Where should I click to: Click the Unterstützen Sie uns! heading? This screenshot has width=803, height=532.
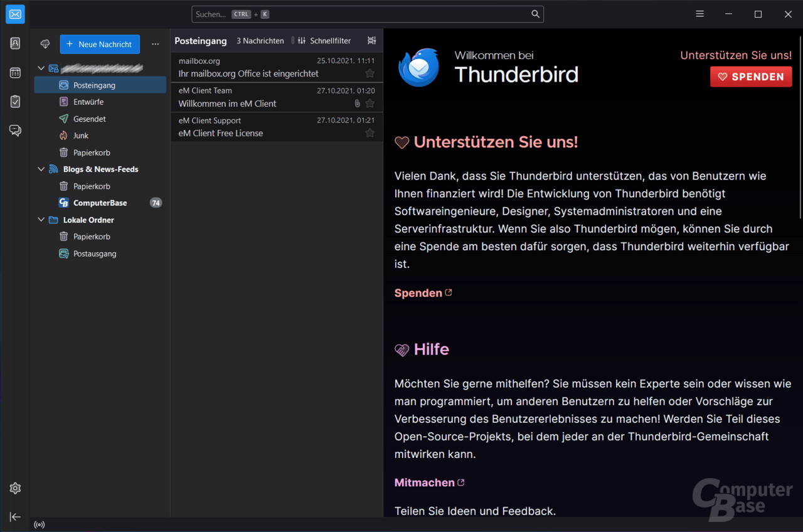(496, 142)
